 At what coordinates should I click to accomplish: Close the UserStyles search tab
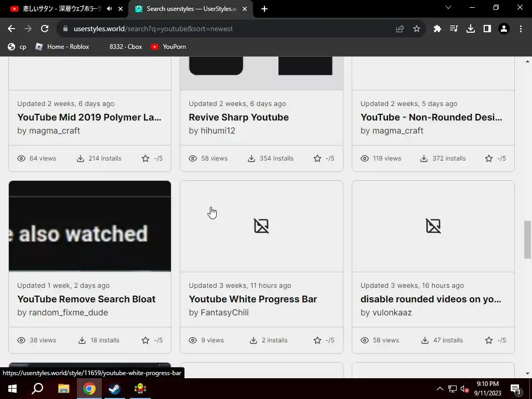pos(245,9)
